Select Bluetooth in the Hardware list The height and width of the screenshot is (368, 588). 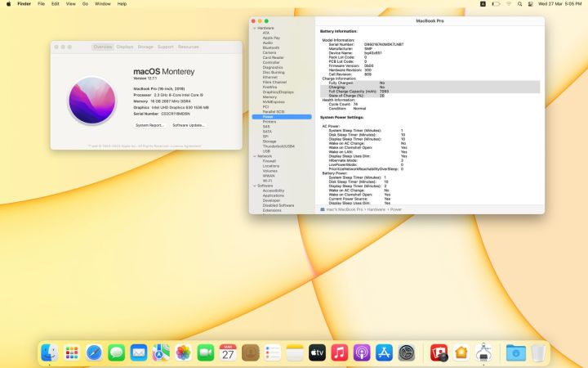tap(271, 47)
